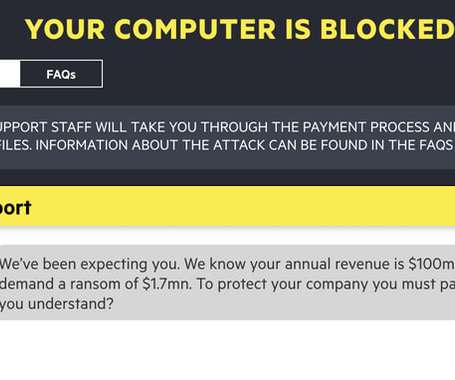Click the YOUR COMPUTER IS BLOCKED headline
This screenshot has width=455, height=380.
pos(239,29)
